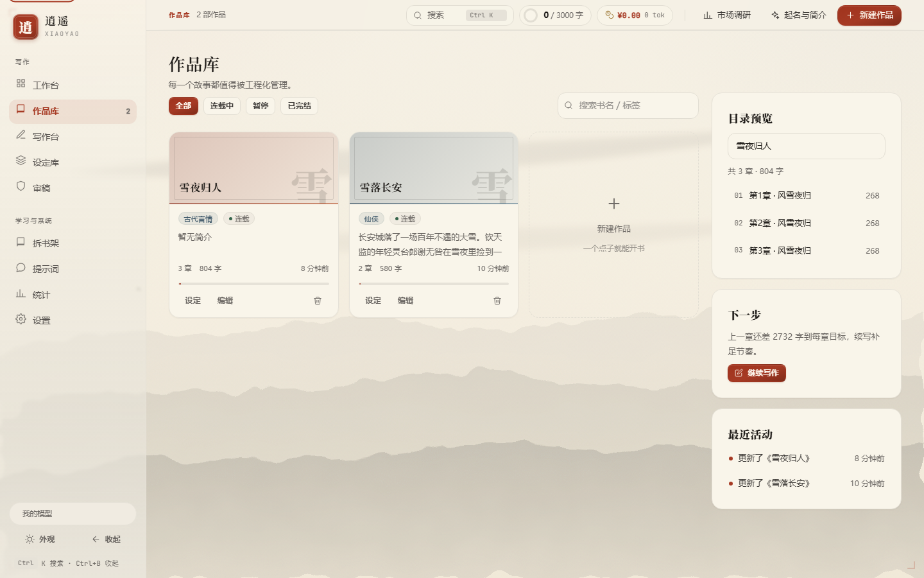Filter works by 连载中
924x578 pixels.
coord(222,106)
